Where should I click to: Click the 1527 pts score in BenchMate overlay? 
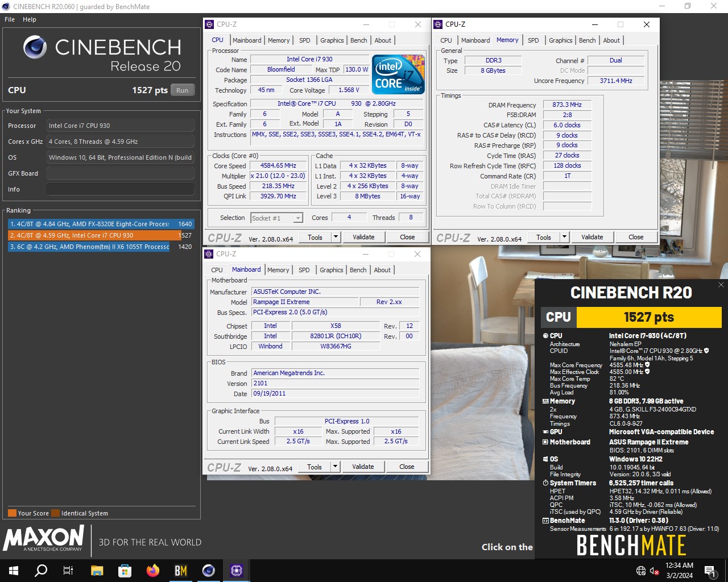tap(649, 317)
